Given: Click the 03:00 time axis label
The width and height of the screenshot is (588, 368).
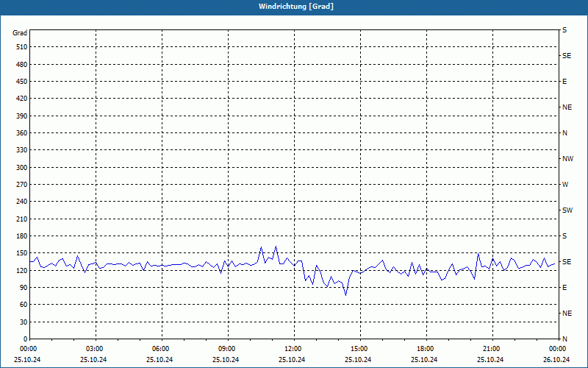Looking at the screenshot, I should (94, 349).
